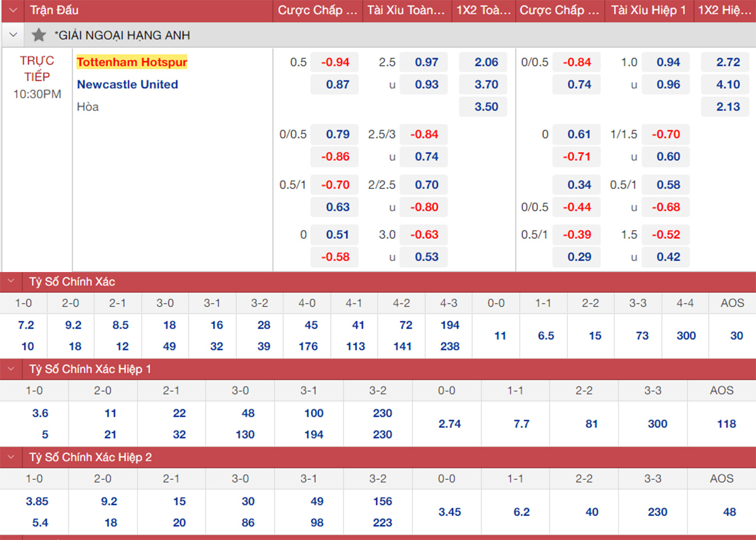Bet Tottenham handicap 0.5 at -0.94
Image resolution: width=756 pixels, height=540 pixels.
tap(334, 62)
